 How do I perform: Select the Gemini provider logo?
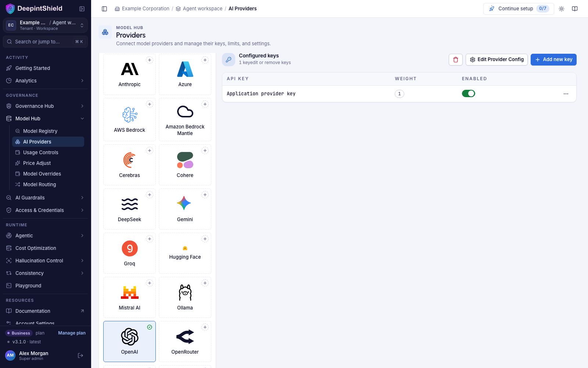click(184, 203)
